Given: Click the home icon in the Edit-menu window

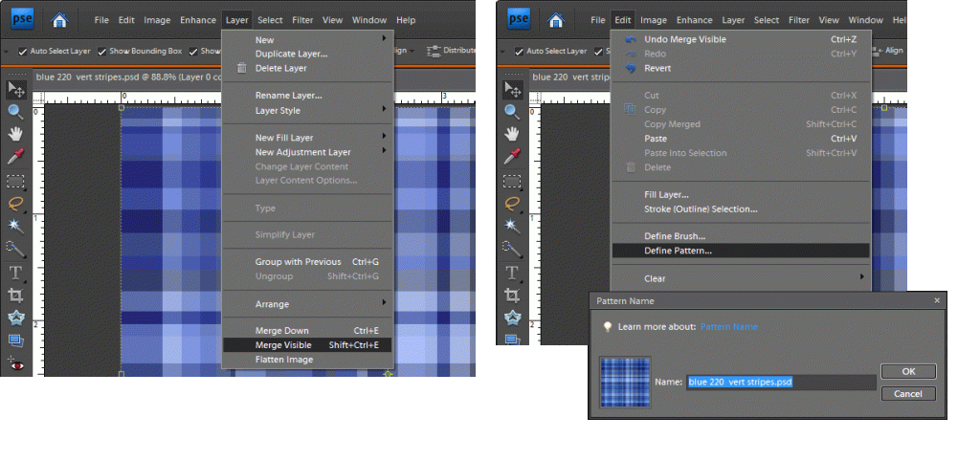Looking at the screenshot, I should pyautogui.click(x=556, y=20).
